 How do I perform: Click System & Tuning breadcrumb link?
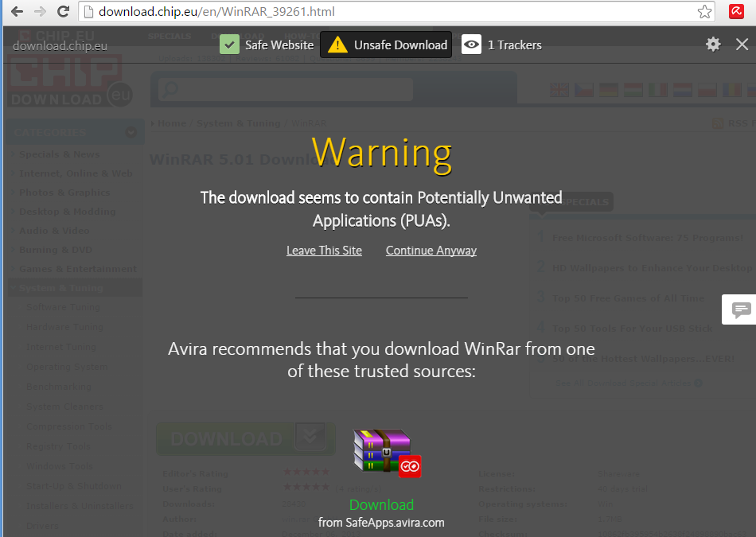238,123
